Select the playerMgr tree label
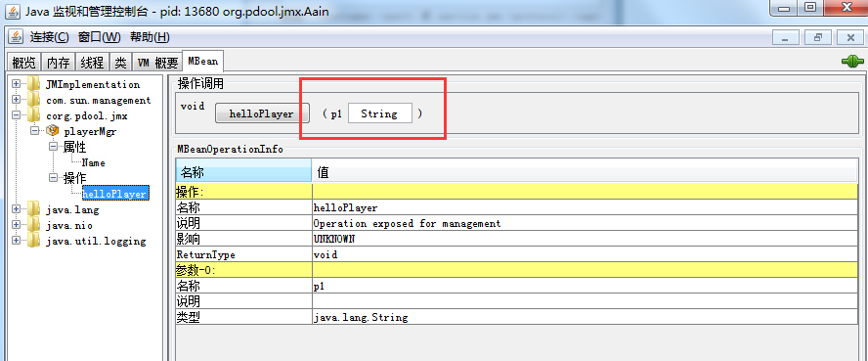Viewport: 868px width, 361px height. [90, 132]
